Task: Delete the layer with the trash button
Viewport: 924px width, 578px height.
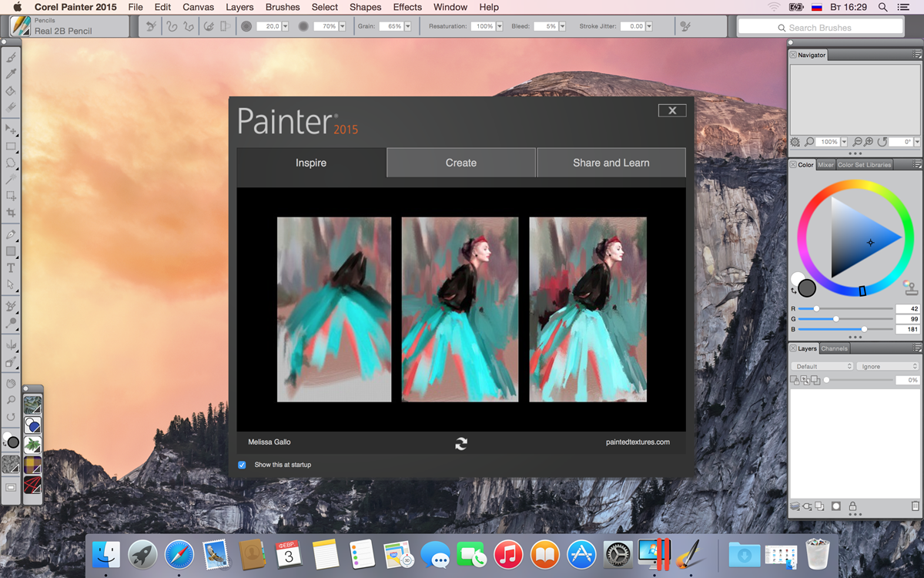Action: 916,506
